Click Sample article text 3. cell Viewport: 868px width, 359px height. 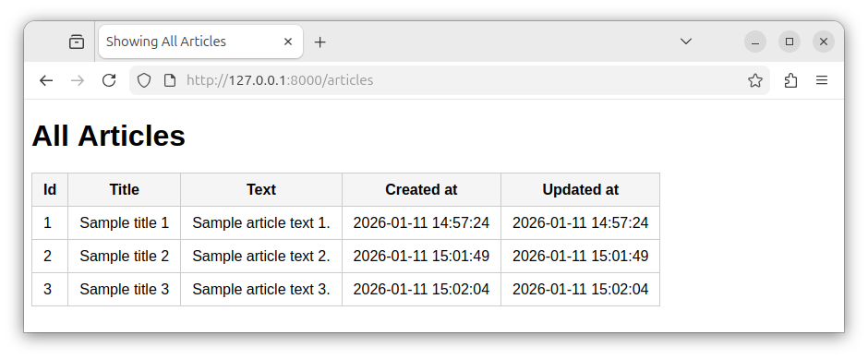pos(261,289)
